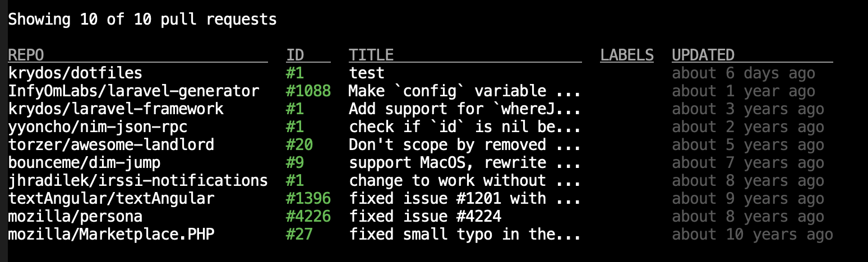
Task: Click the UPDATED column header
Action: click(703, 55)
